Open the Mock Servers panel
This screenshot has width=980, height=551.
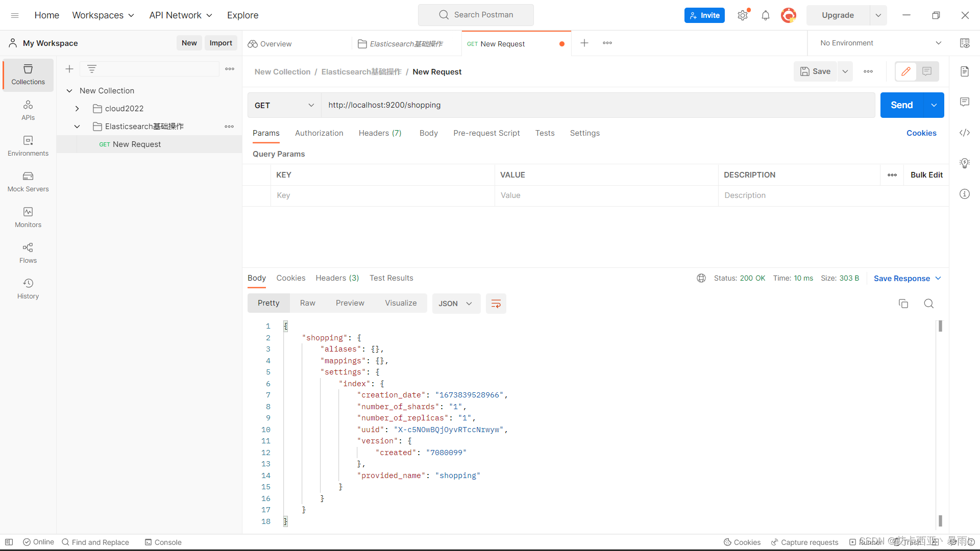point(28,182)
